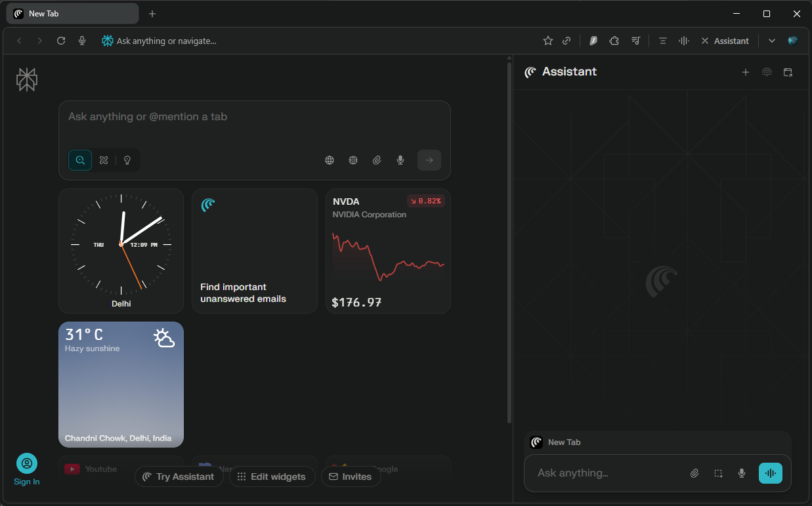812x506 pixels.
Task: Open the grey leaf-shaped extension icon
Action: [x=593, y=41]
